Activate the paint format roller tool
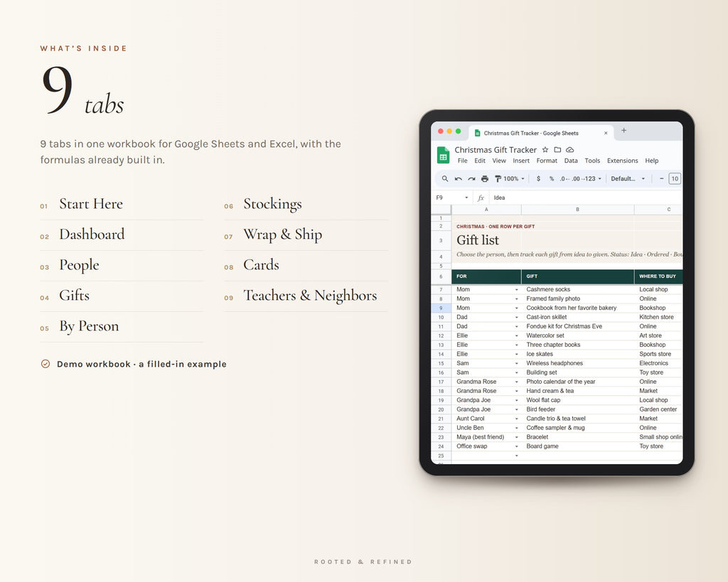The height and width of the screenshot is (582, 728). [498, 178]
